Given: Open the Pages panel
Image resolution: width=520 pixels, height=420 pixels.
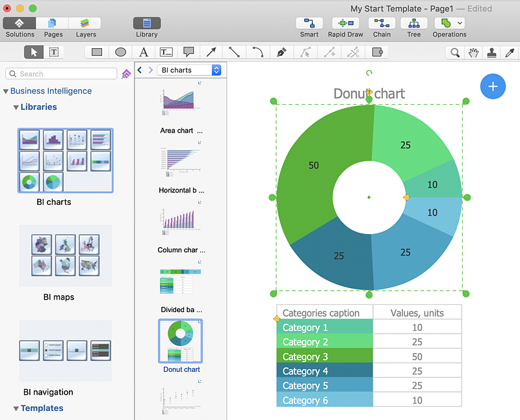Looking at the screenshot, I should 53,23.
